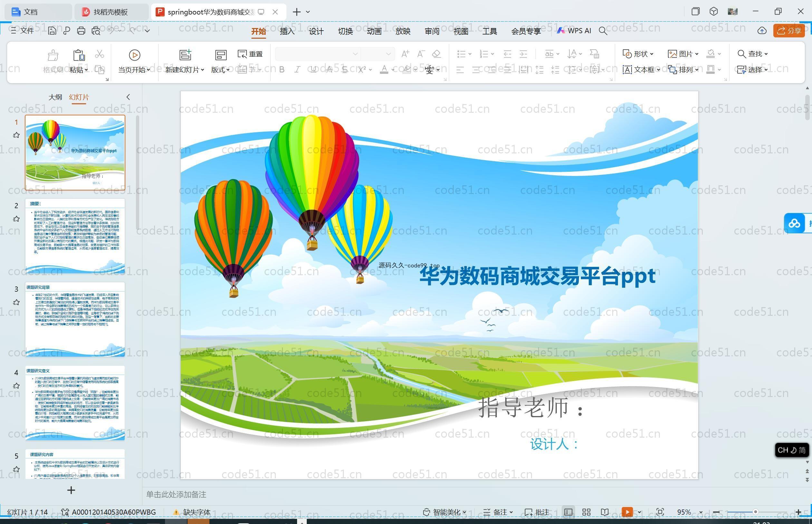Click the WPS AI button
Image resolution: width=812 pixels, height=524 pixels.
[574, 31]
